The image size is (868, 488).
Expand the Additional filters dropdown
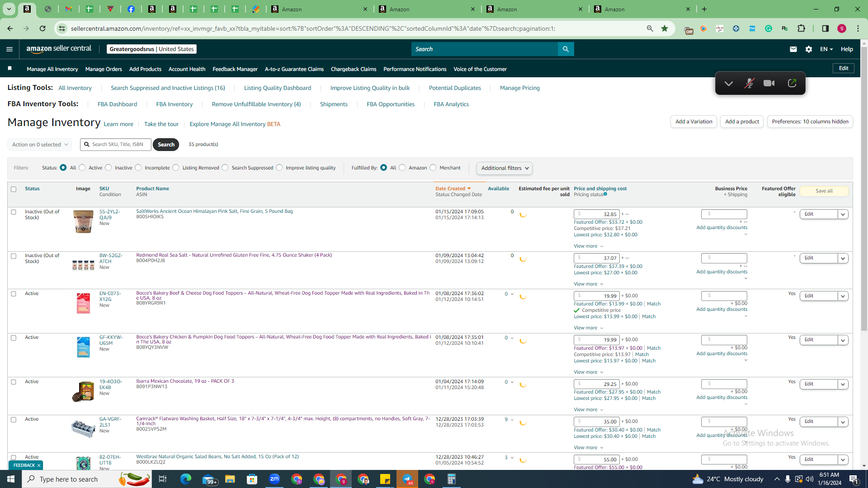(505, 168)
